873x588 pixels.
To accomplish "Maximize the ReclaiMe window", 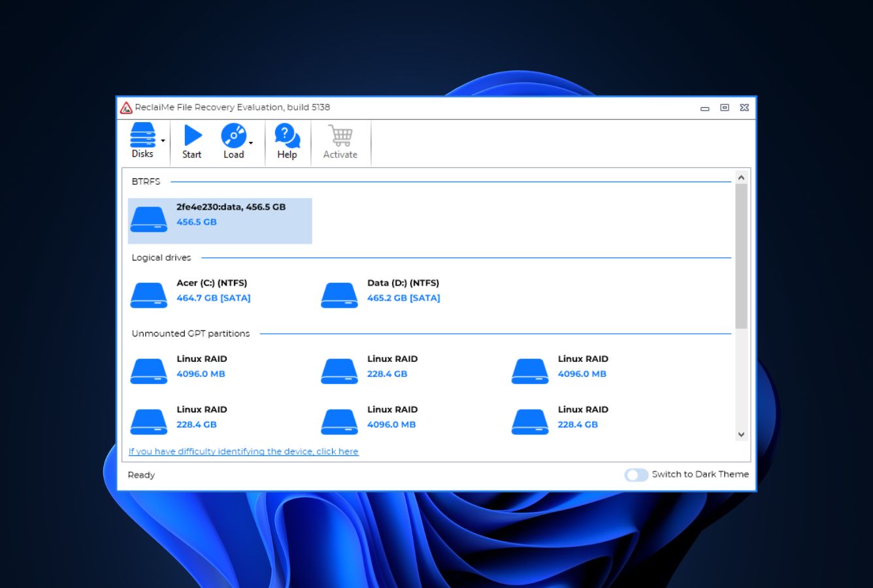I will [x=725, y=108].
